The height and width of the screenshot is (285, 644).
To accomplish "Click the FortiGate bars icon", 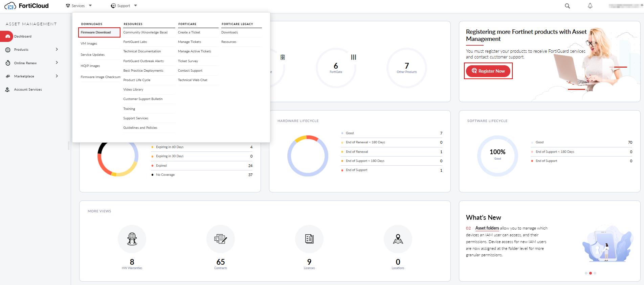I will (354, 57).
